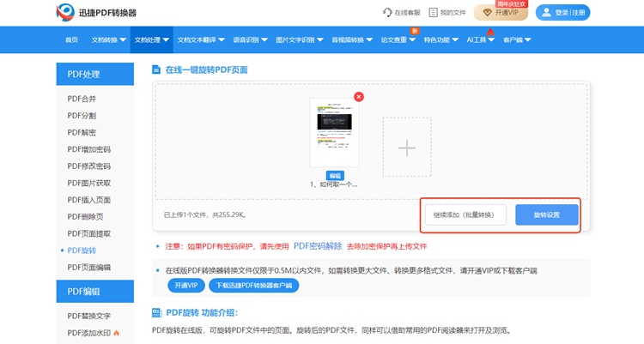Open PDF删除页 in the sidebar

pos(85,216)
